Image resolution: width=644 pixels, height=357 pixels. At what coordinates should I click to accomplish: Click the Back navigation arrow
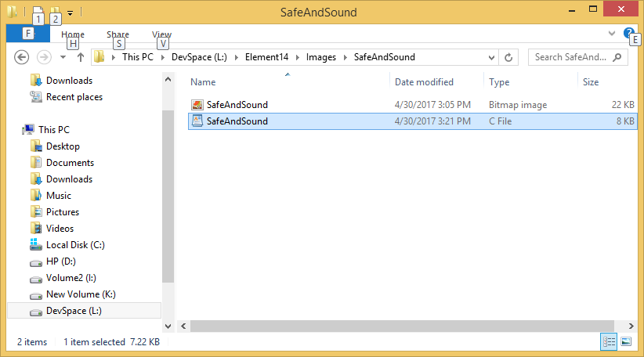(22, 57)
